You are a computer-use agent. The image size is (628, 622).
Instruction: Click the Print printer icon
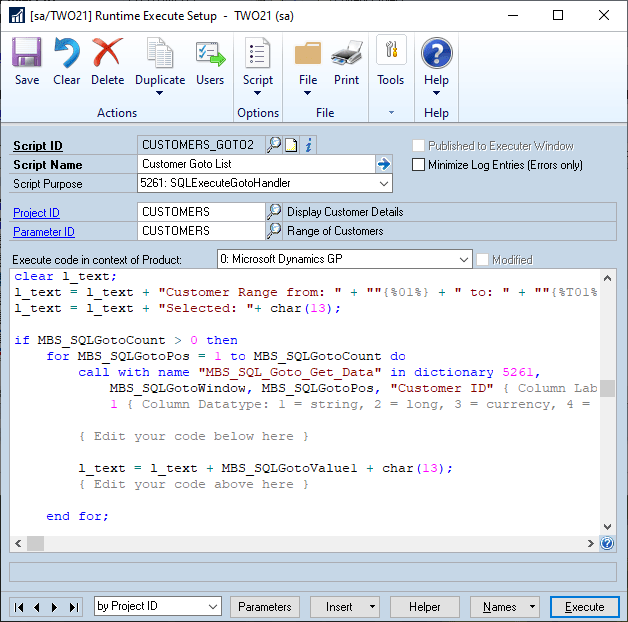point(346,53)
